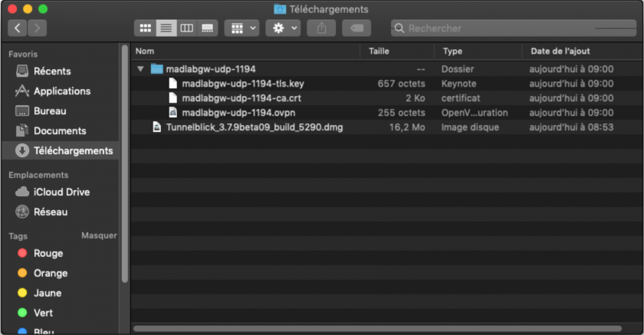Open the gear action menu

pos(283,28)
